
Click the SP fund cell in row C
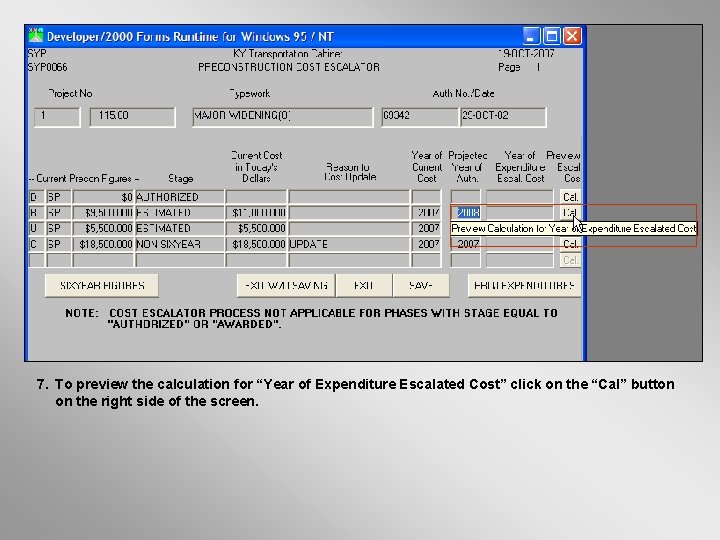[59, 244]
